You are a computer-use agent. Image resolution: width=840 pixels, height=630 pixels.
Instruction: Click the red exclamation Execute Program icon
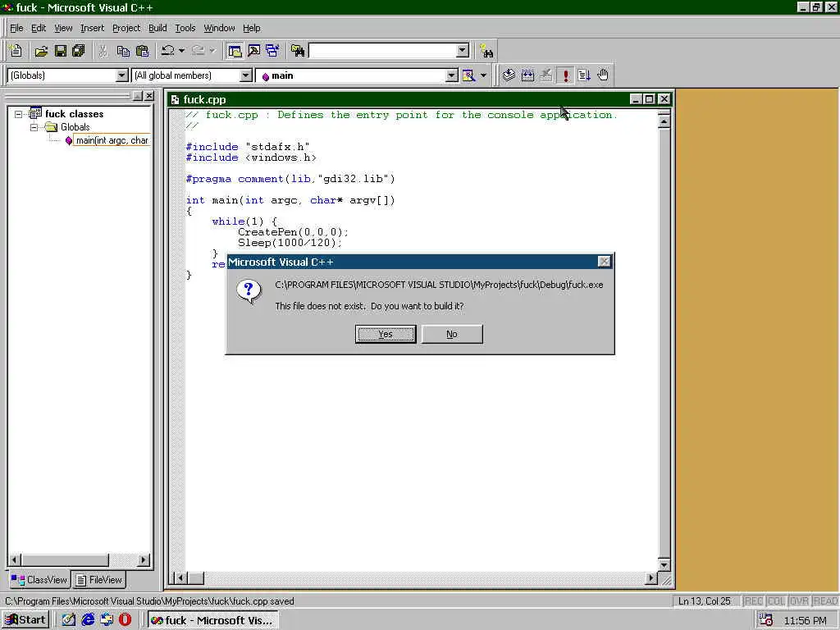pyautogui.click(x=565, y=75)
